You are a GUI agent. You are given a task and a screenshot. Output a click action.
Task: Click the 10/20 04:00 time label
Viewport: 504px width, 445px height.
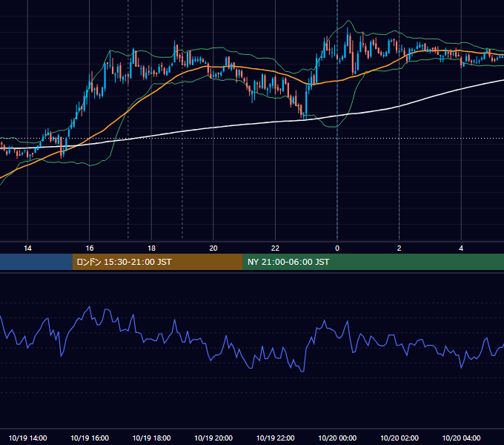pyautogui.click(x=461, y=438)
